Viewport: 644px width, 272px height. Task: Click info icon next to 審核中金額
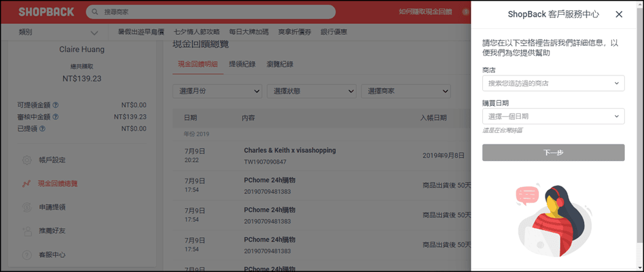56,117
